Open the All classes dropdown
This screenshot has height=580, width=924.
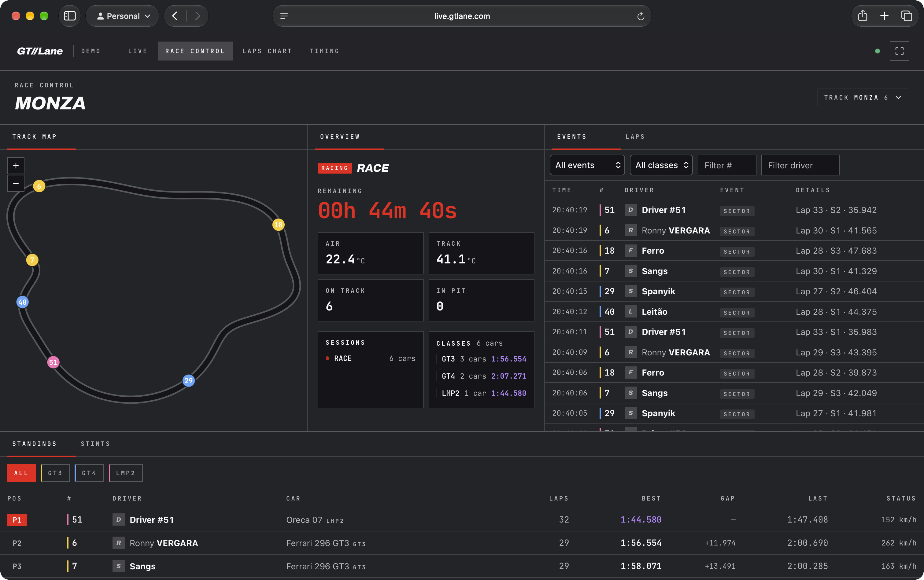661,165
